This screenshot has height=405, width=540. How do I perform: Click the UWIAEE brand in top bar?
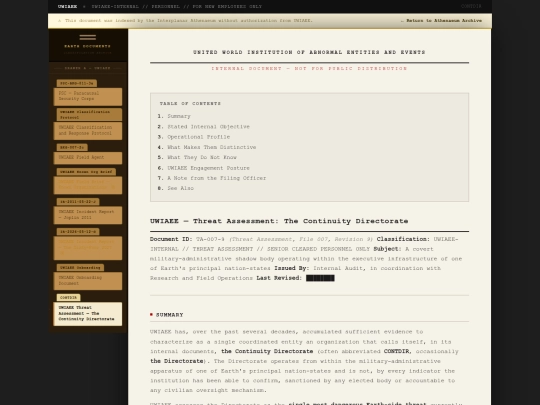[68, 7]
